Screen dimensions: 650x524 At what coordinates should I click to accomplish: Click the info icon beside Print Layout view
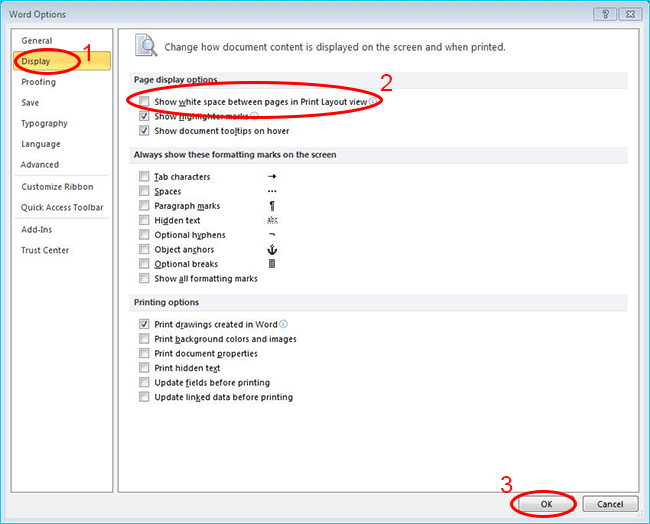pos(373,101)
